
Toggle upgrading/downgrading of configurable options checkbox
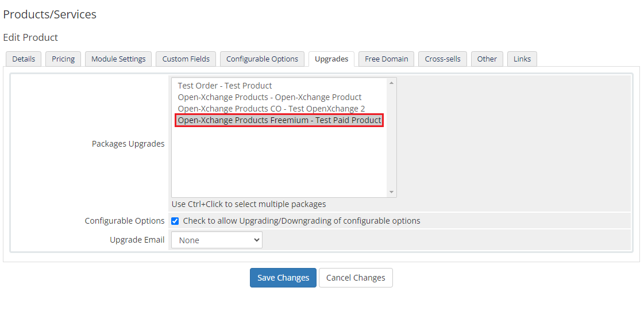click(x=175, y=221)
